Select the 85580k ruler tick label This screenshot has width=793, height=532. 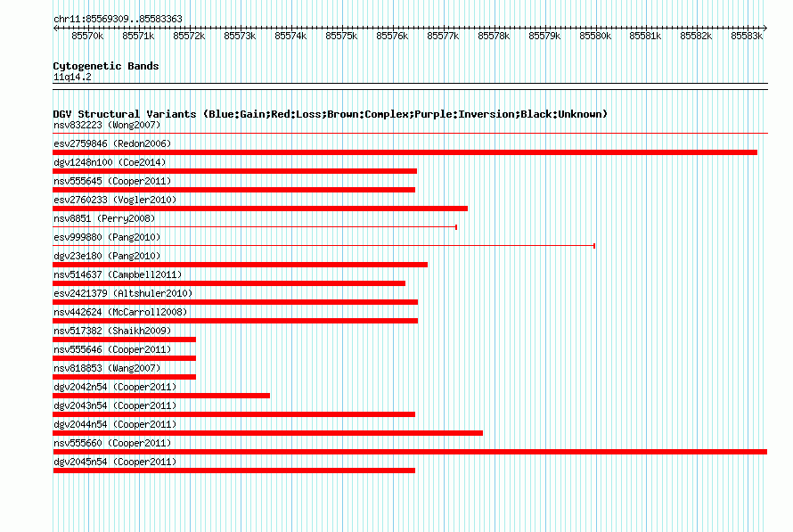tap(595, 36)
